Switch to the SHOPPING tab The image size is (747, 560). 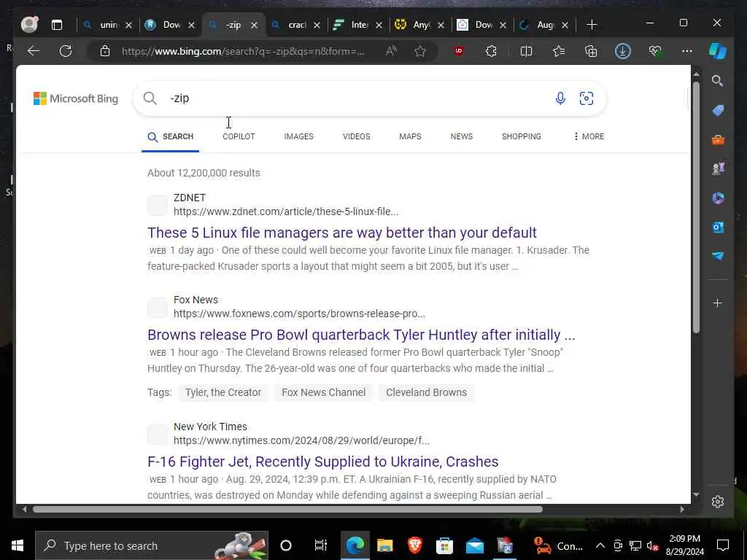click(521, 136)
